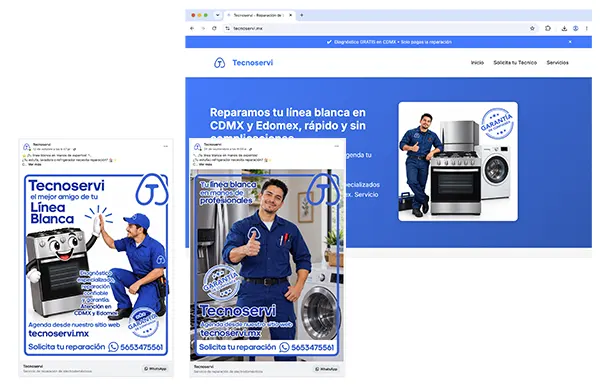Expand Ver más on the cartoon stove post
The image size is (600, 385).
click(35, 164)
